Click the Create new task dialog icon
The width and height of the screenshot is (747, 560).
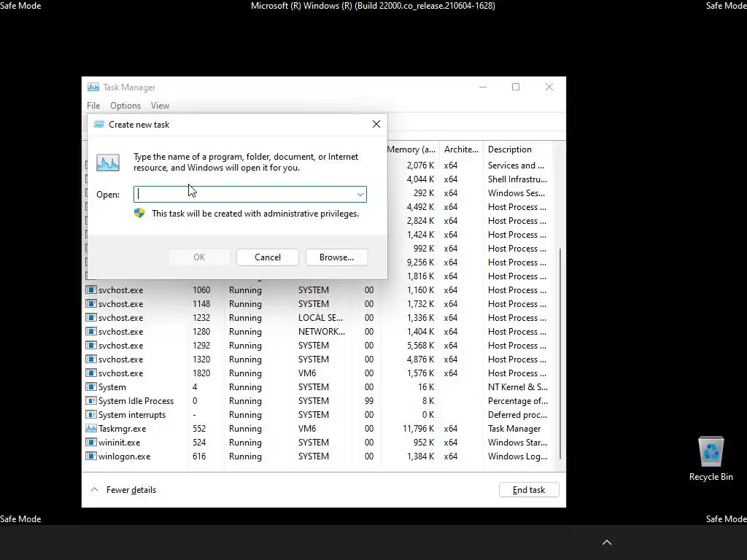click(98, 124)
